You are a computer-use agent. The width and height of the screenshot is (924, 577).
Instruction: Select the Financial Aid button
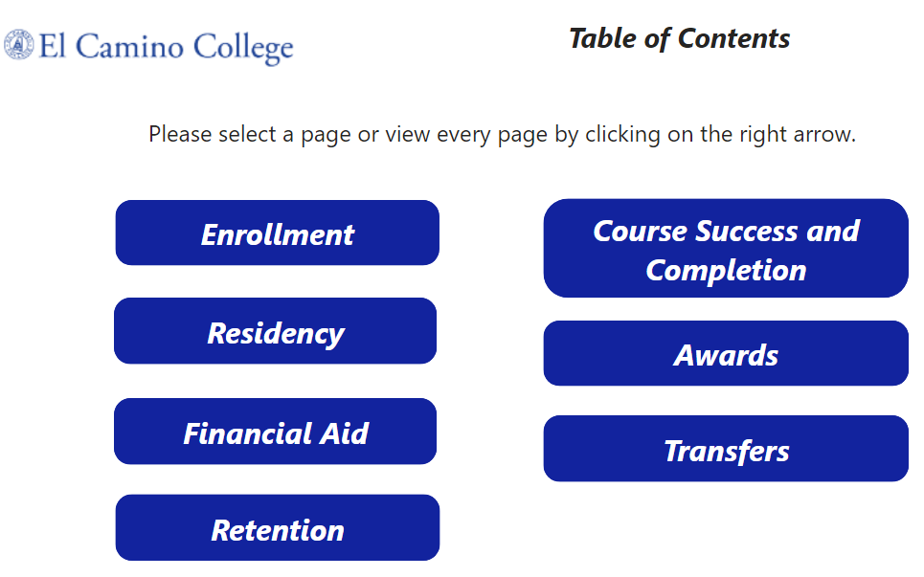(x=275, y=432)
